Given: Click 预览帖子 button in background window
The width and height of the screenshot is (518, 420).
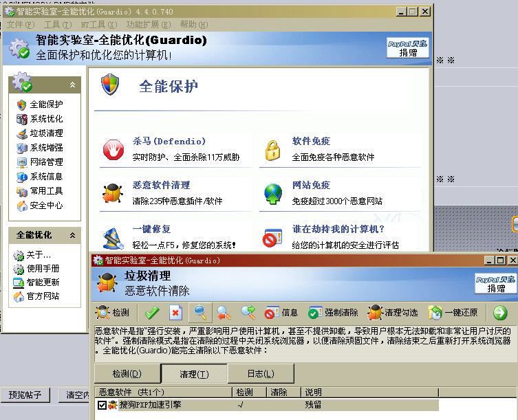Looking at the screenshot, I should [x=25, y=395].
